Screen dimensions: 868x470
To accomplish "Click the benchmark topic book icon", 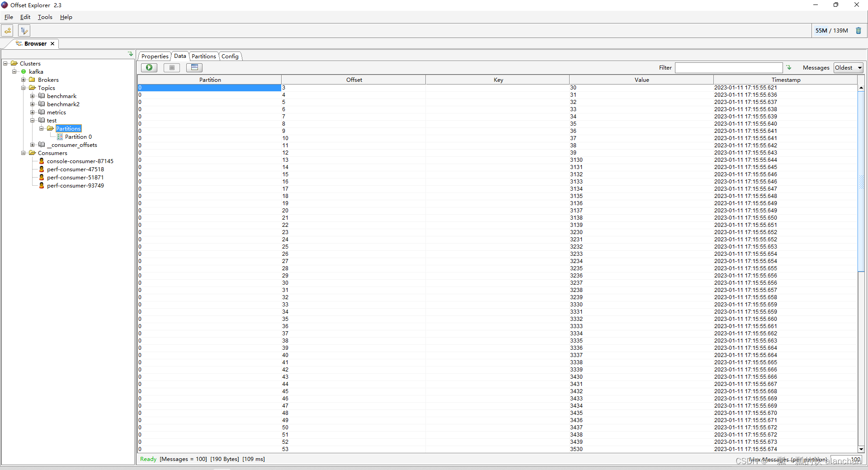I will click(42, 96).
